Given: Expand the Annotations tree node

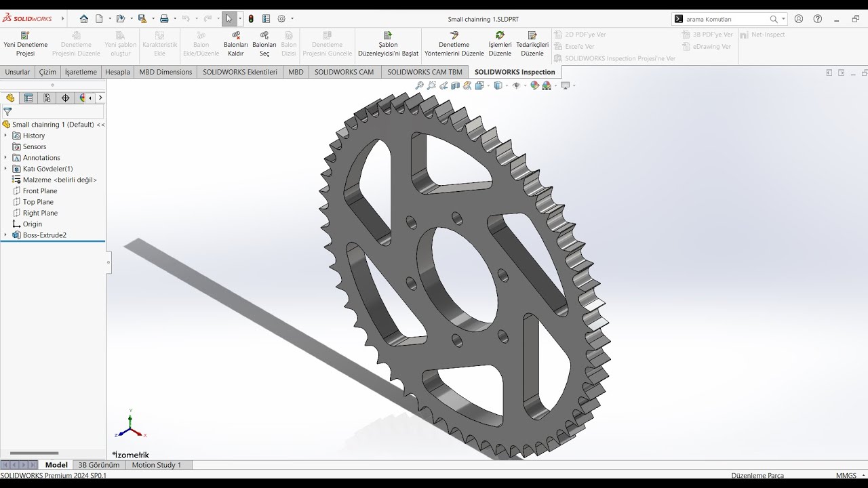Looking at the screenshot, I should pos(5,158).
